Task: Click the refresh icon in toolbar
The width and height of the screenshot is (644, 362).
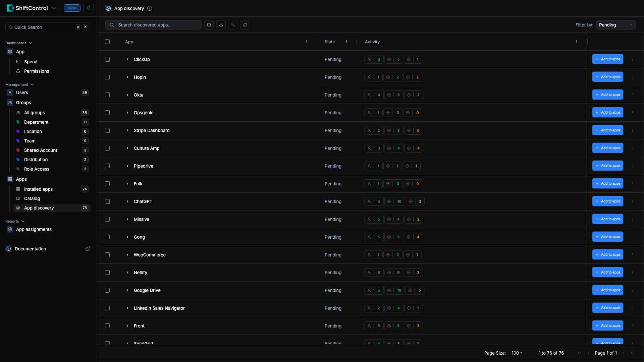Action: click(x=245, y=25)
